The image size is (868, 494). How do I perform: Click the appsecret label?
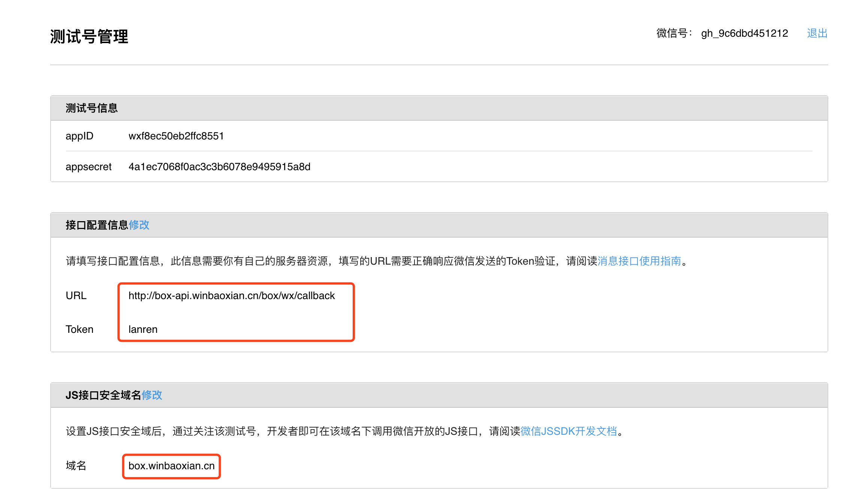coord(88,166)
